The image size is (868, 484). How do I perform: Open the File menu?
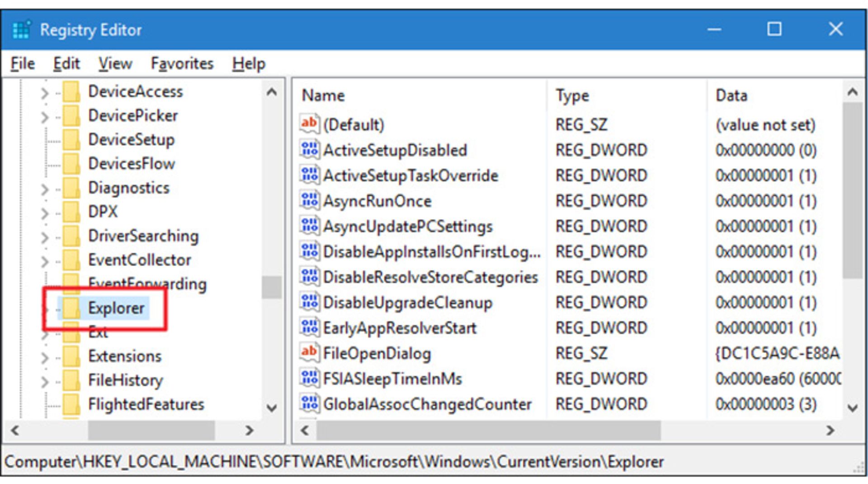[x=23, y=64]
